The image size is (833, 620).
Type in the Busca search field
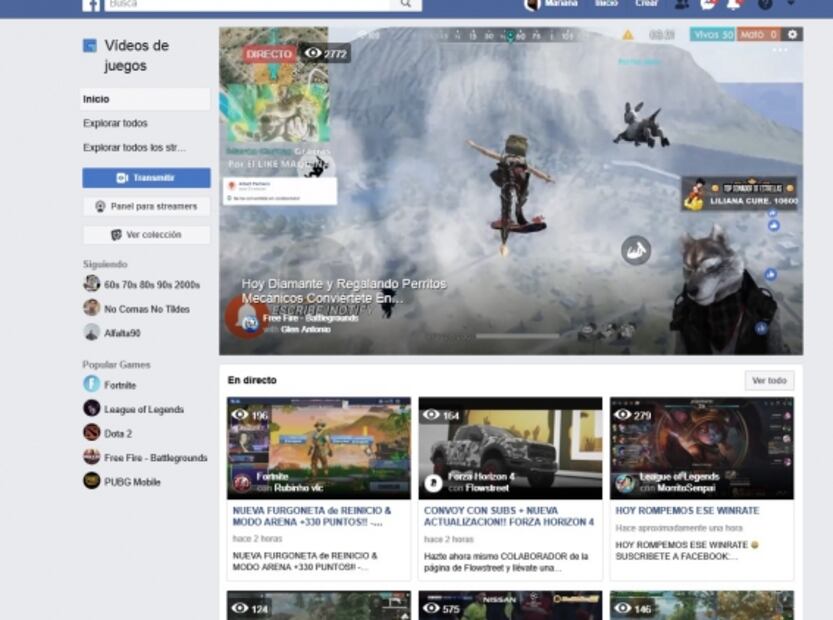[x=250, y=4]
